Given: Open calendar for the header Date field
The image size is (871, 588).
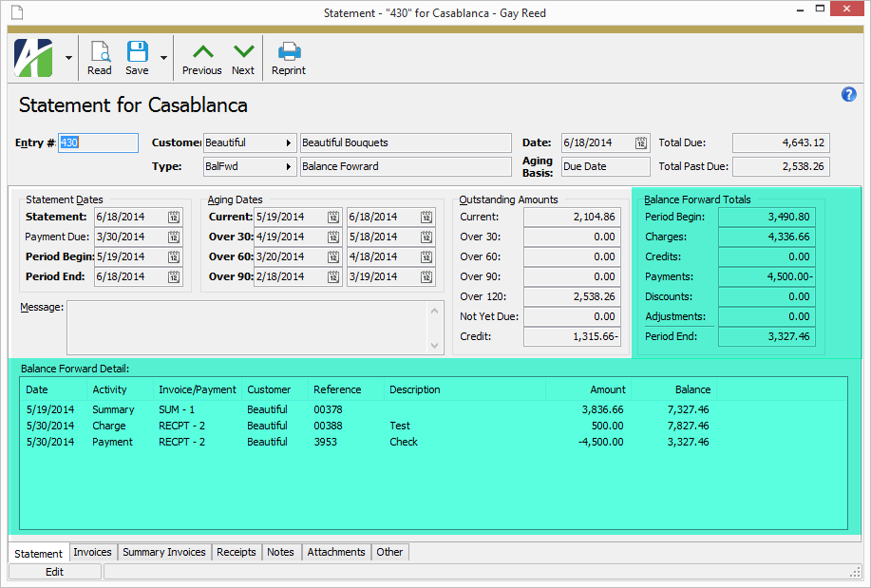Looking at the screenshot, I should click(641, 143).
